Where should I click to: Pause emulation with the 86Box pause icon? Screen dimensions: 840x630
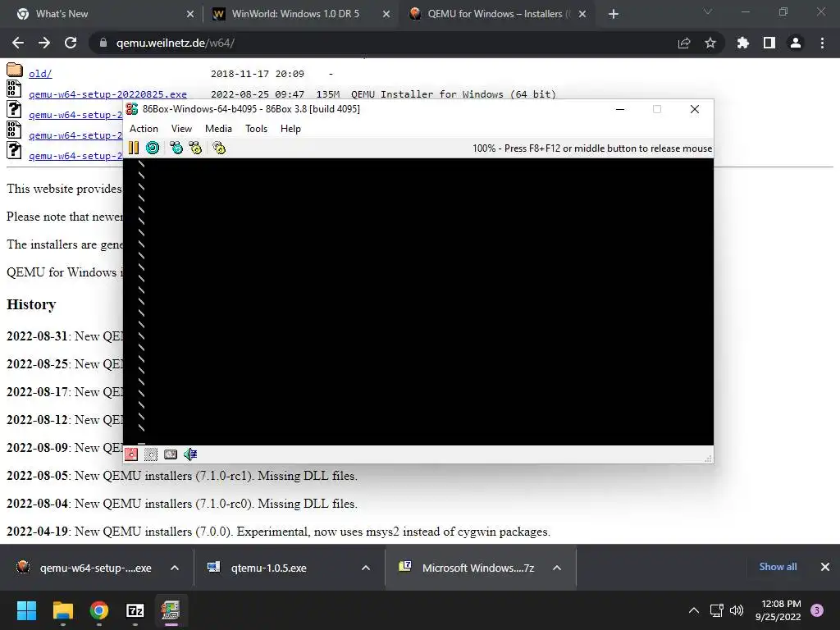134,148
